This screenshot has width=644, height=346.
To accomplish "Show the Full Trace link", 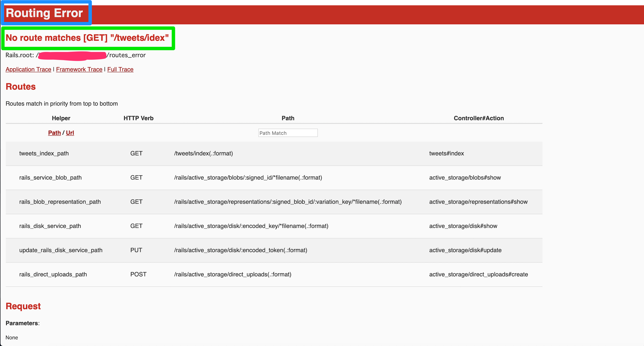I will tap(120, 69).
